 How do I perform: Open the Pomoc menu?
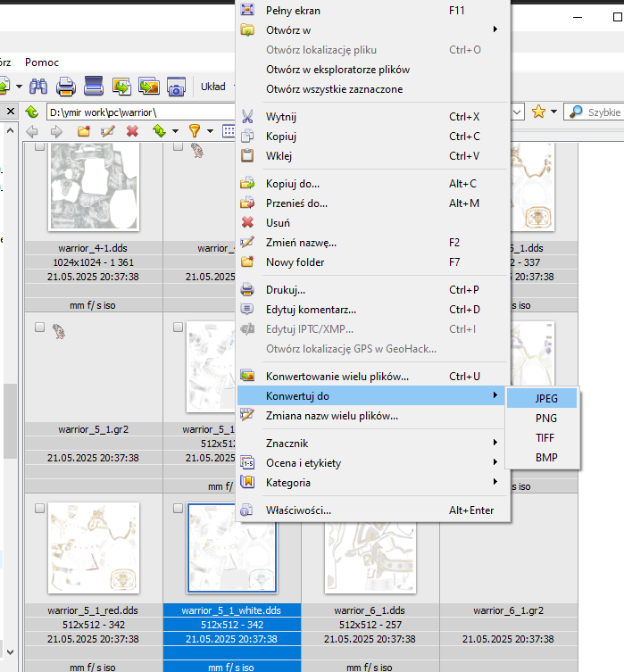(42, 62)
